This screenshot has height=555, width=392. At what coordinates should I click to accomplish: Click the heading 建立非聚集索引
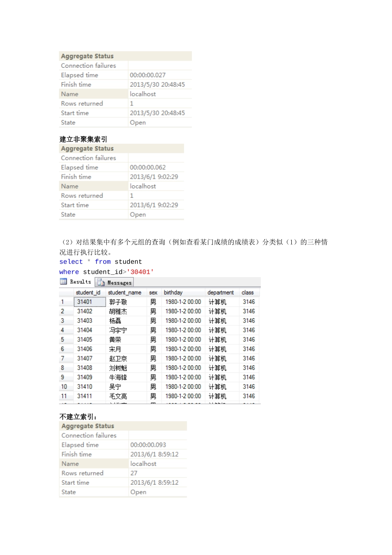(83, 139)
